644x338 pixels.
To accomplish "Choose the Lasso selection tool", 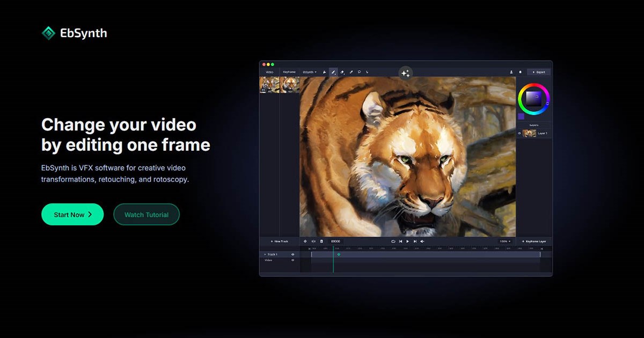I will click(359, 72).
